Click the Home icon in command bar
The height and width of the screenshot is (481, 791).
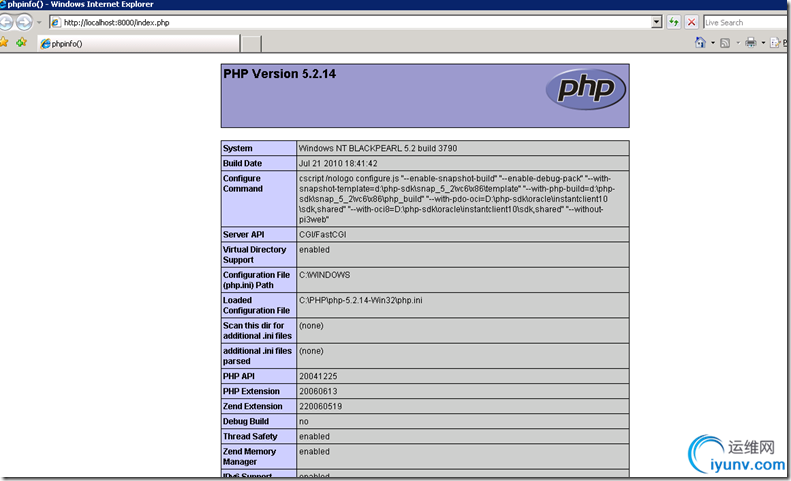point(700,42)
